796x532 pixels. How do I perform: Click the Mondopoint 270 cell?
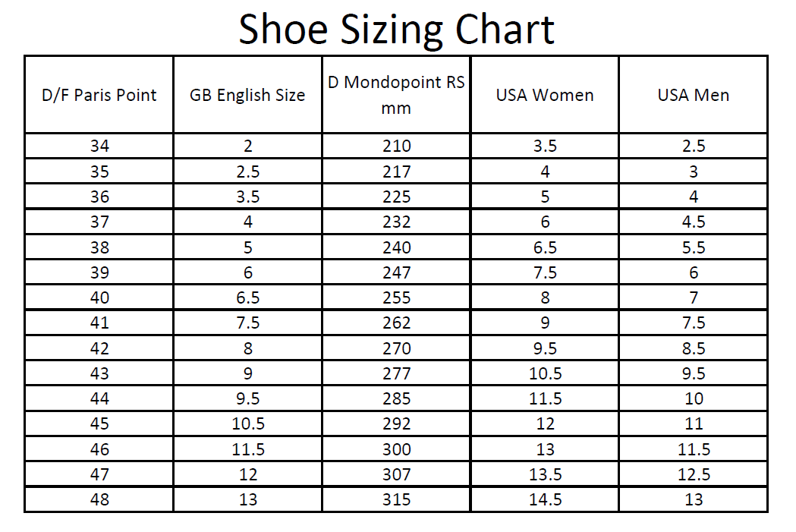point(396,348)
